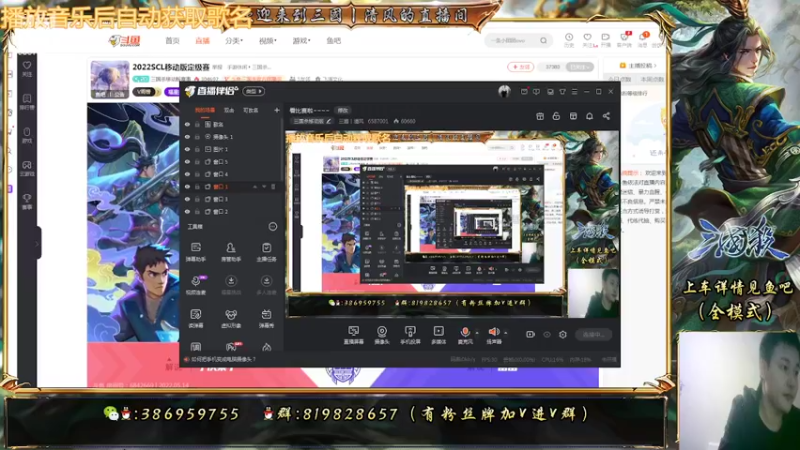The width and height of the screenshot is (800, 450).
Task: Move the 窗口 1 layer down
Action: point(264,187)
